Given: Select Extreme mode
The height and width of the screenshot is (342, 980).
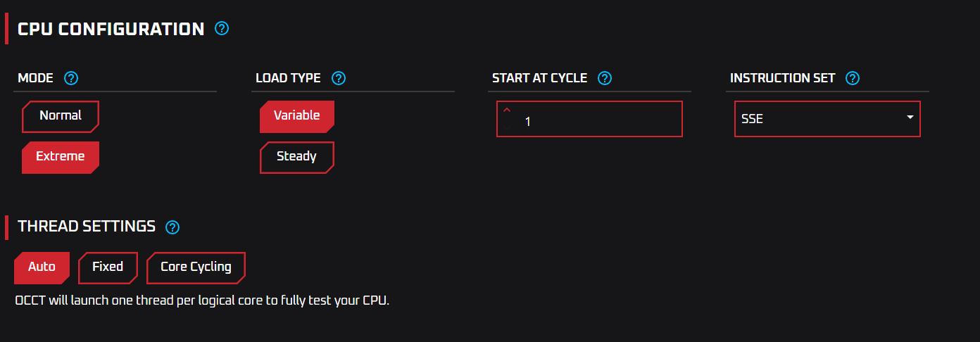Looking at the screenshot, I should 61,157.
